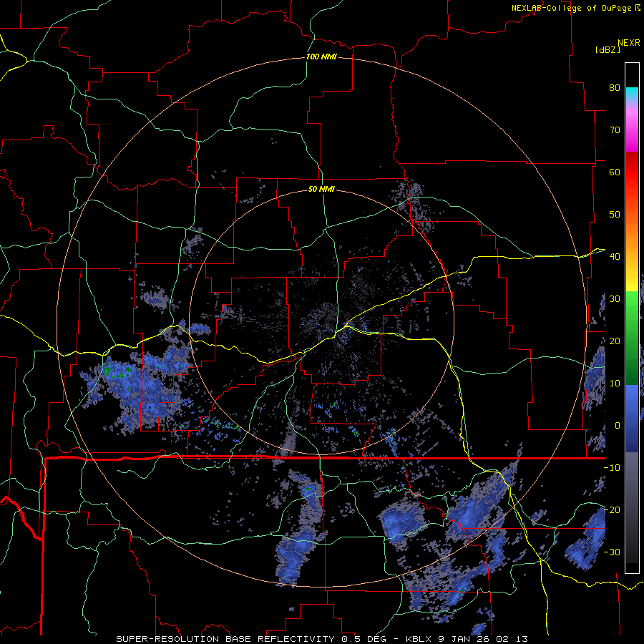Click the dBZ units label

pos(608,49)
